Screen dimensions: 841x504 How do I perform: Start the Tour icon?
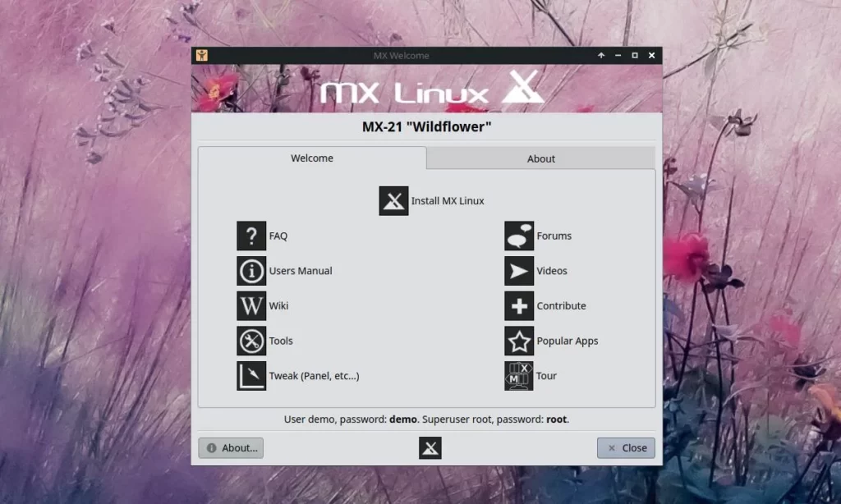click(519, 376)
